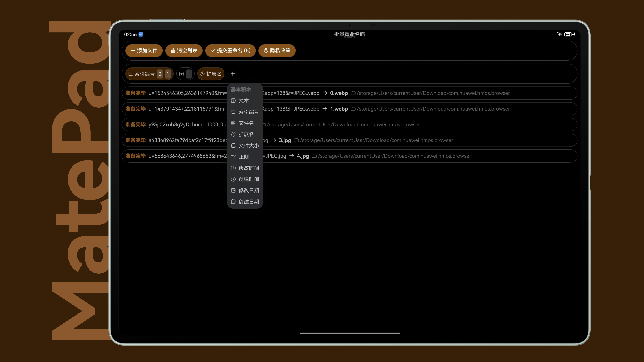Choose 创建日期 from the block menu
The height and width of the screenshot is (362, 644).
[x=245, y=202]
